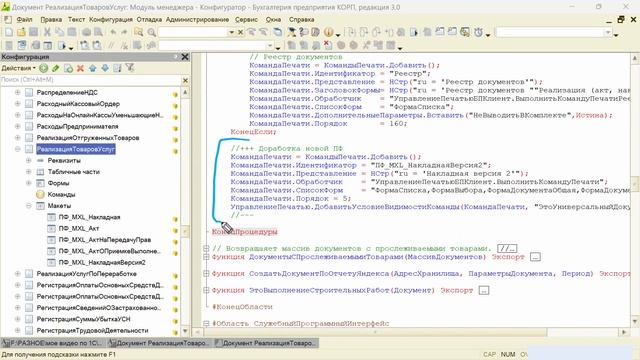Open the Правка menu
640x360 pixels.
click(x=51, y=19)
